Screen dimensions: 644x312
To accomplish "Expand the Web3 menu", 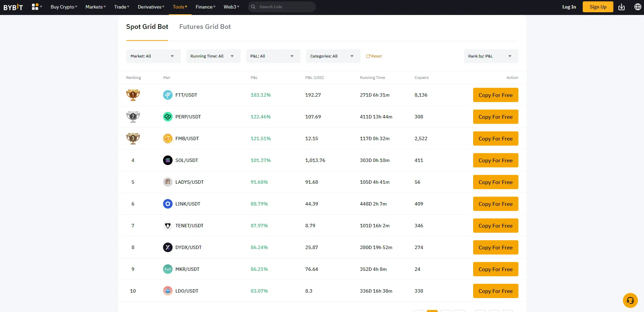I will point(231,7).
